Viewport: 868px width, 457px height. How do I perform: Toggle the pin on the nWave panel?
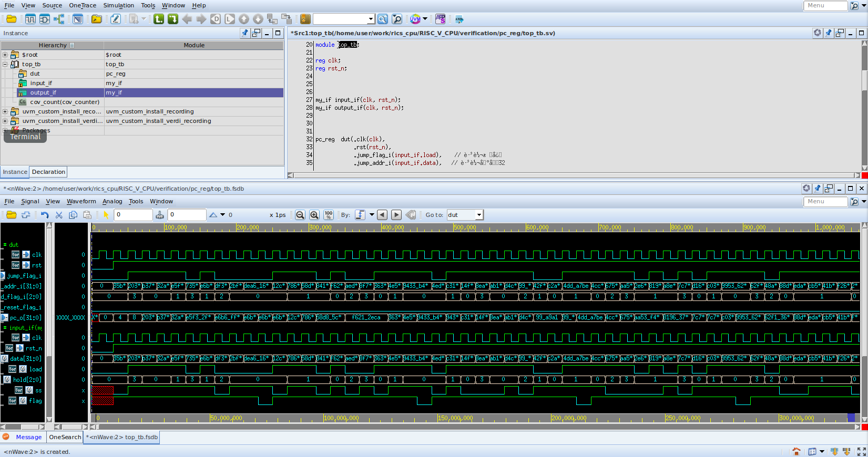coord(818,189)
